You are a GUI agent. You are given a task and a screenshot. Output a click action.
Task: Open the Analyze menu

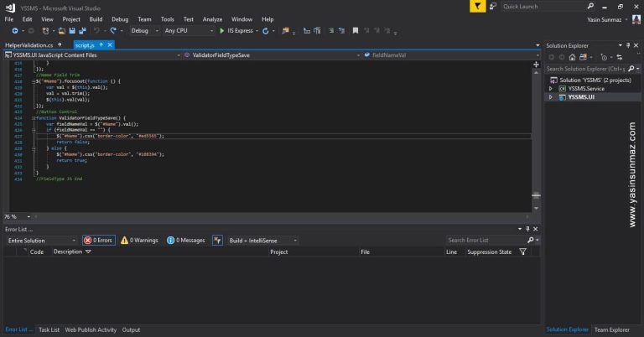[x=213, y=18]
